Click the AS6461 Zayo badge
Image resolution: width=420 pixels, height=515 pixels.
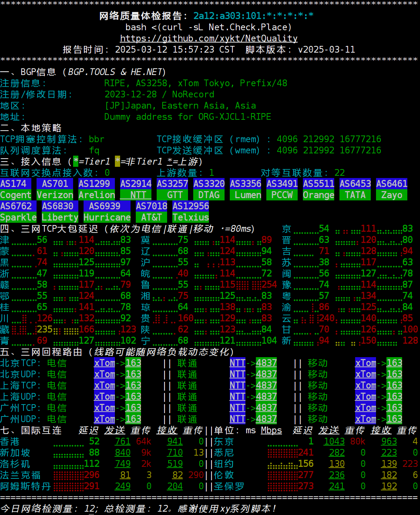pyautogui.click(x=391, y=189)
